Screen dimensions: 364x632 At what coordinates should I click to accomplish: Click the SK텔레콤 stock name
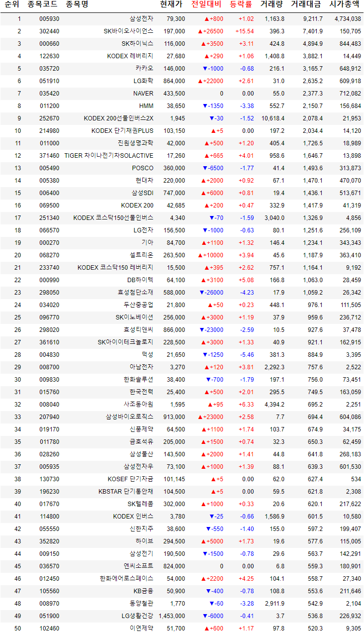141,504
